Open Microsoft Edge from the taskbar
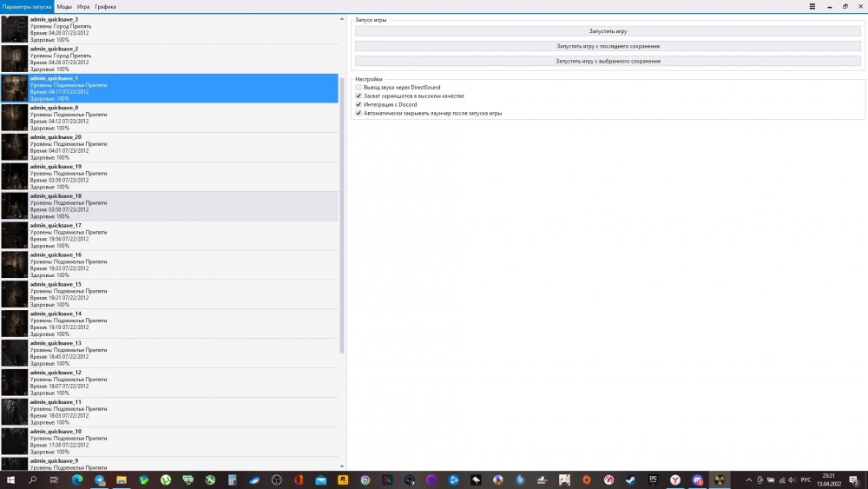 click(x=76, y=479)
